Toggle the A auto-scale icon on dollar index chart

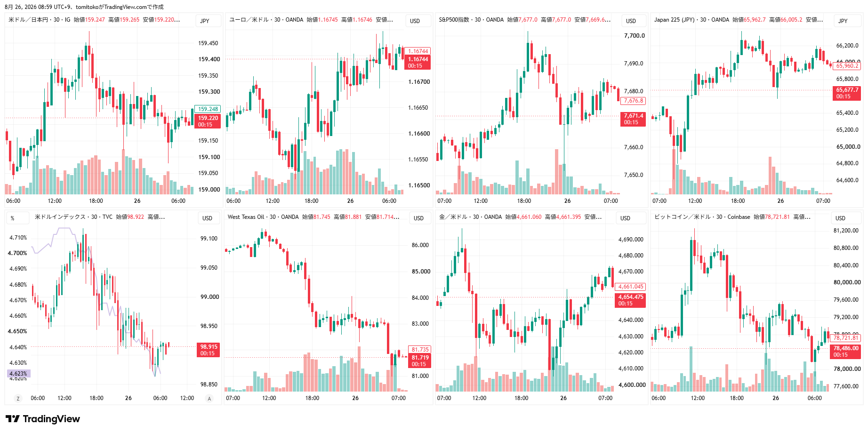[209, 399]
